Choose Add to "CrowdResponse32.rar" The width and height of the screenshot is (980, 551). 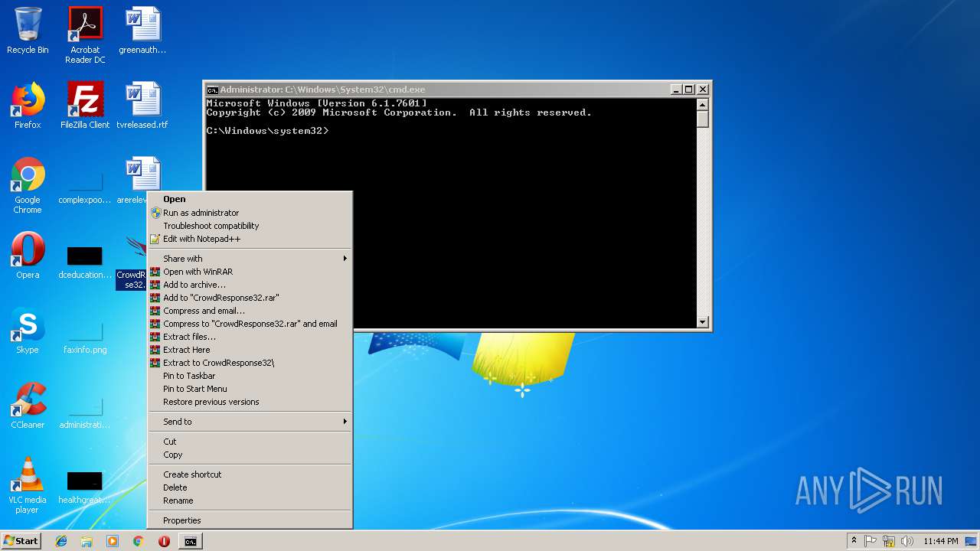click(250, 298)
